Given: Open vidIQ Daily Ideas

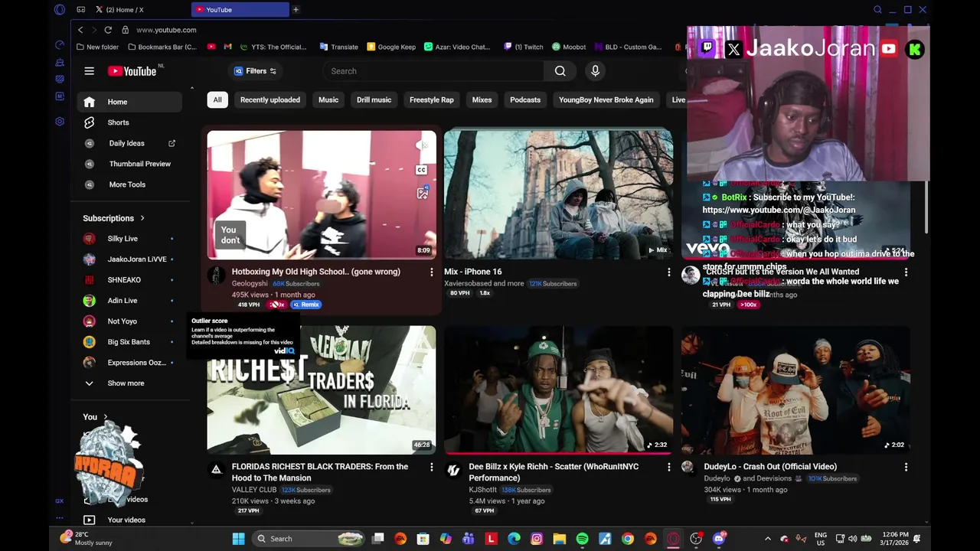Looking at the screenshot, I should click(x=129, y=143).
